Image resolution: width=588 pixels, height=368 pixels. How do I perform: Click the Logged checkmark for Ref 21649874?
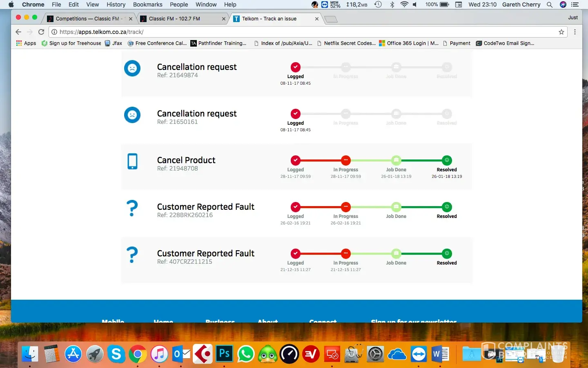pyautogui.click(x=296, y=67)
